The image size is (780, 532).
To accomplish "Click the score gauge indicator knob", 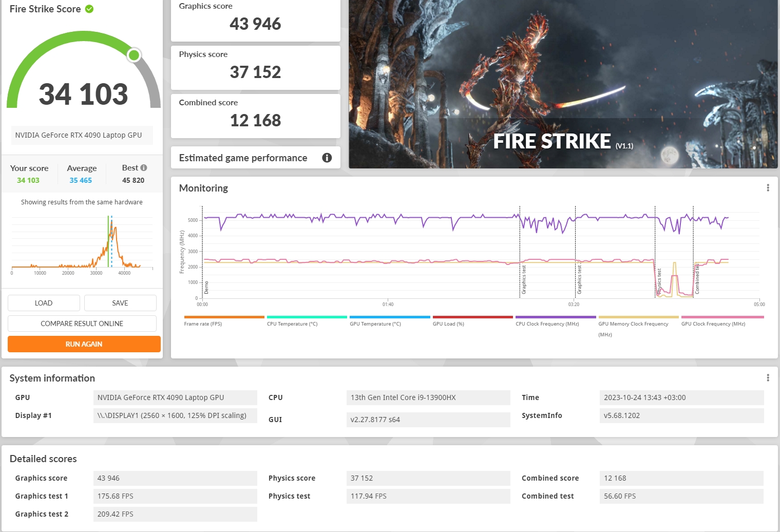I will pos(134,55).
